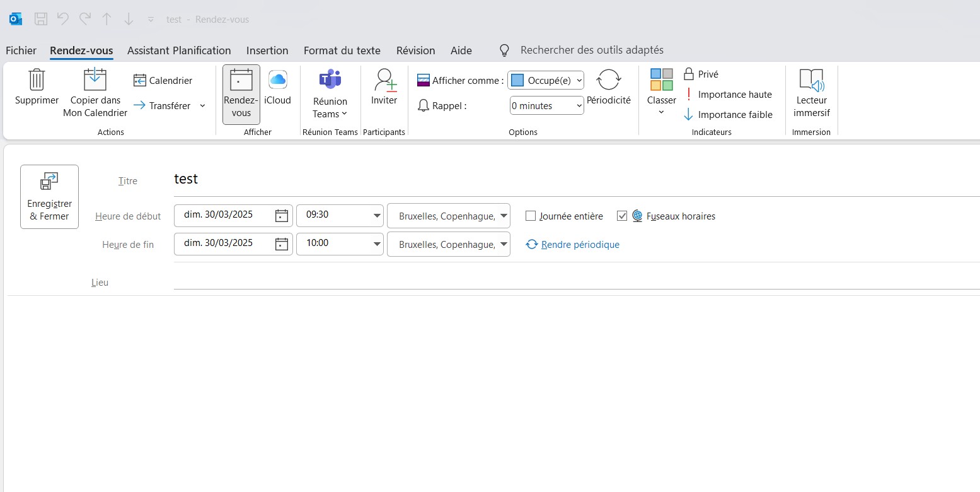Click the Lieu location field
Image resolution: width=980 pixels, height=492 pixels.
pyautogui.click(x=577, y=281)
